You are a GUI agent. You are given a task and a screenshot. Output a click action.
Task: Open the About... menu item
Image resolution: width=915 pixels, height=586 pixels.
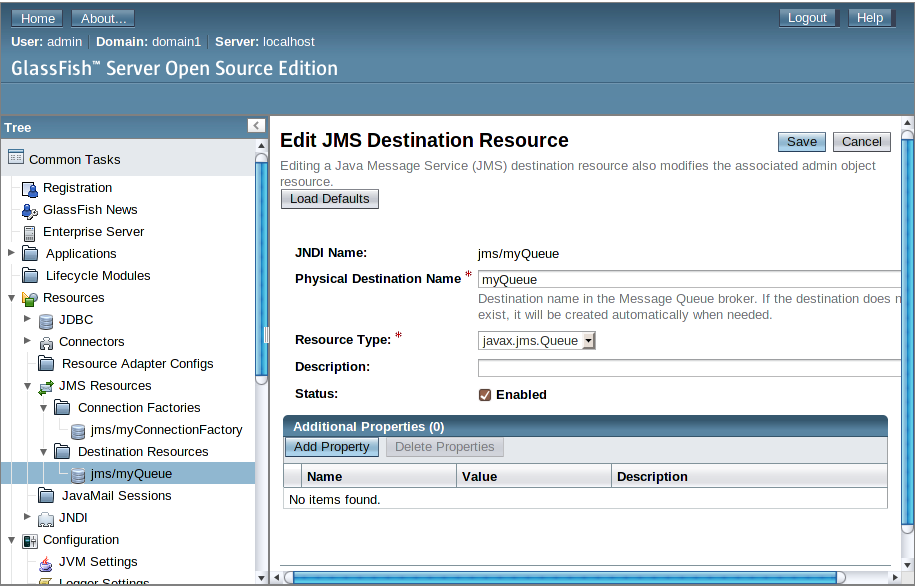(x=102, y=17)
